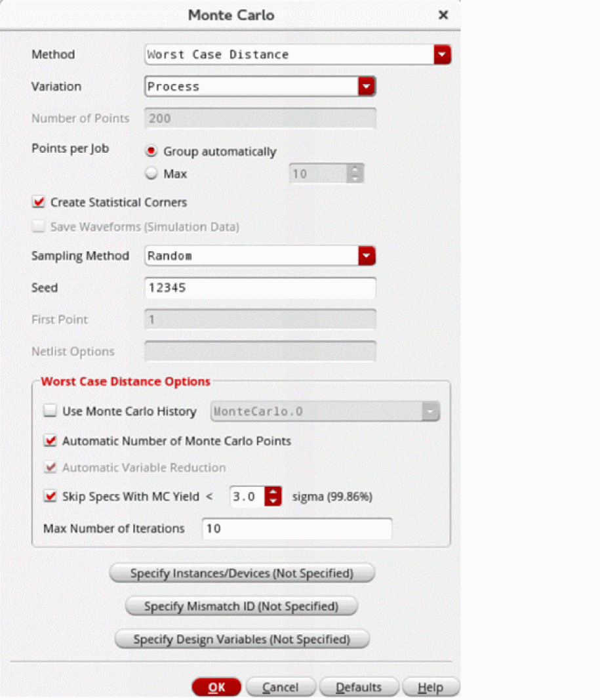Image resolution: width=600 pixels, height=700 pixels.
Task: Click the Cancel button
Action: pos(281,687)
